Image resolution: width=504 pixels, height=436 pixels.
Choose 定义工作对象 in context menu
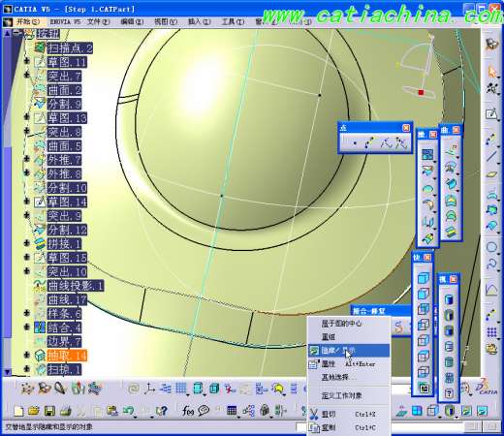click(x=349, y=395)
